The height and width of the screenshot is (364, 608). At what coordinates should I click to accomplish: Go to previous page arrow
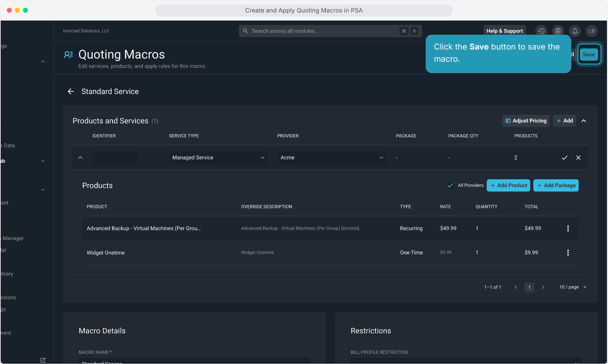pos(516,287)
